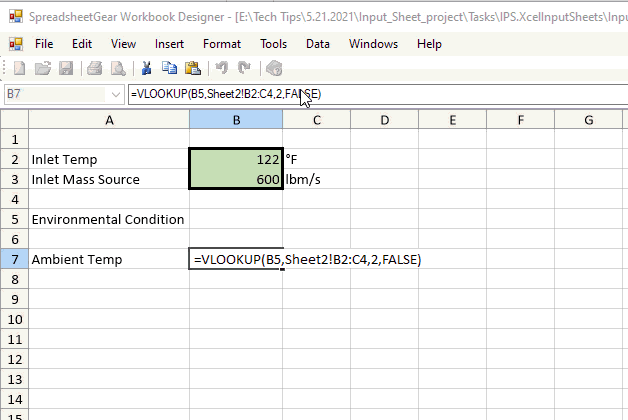This screenshot has width=628, height=420.
Task: Select row 5 header
Action: click(x=14, y=219)
